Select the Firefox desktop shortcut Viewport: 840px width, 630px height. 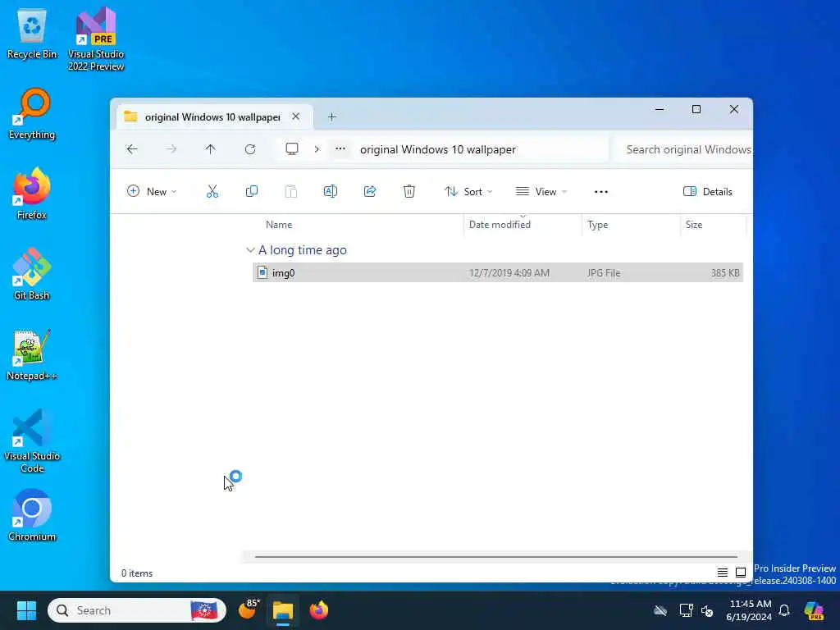click(32, 194)
